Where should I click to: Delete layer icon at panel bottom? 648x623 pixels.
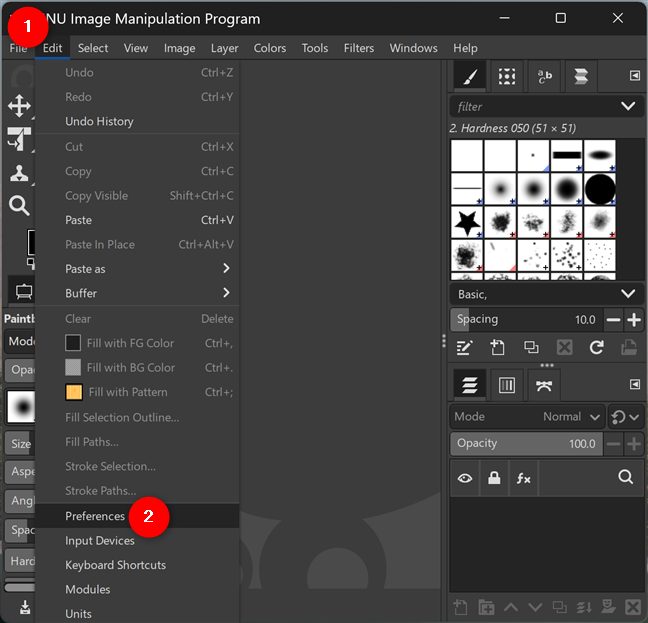coord(633,607)
